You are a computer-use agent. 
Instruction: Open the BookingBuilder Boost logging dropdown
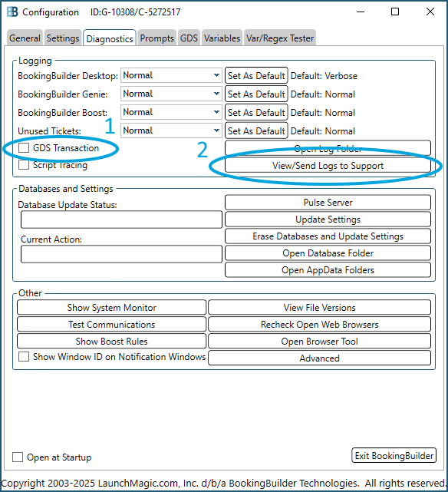tap(171, 112)
